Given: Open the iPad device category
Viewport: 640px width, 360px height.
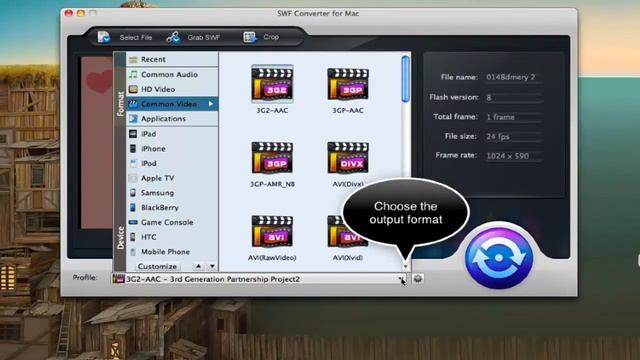Looking at the screenshot, I should click(x=172, y=134).
